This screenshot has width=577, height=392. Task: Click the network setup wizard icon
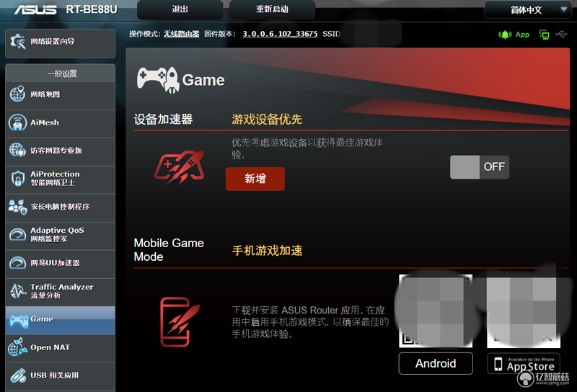(17, 42)
